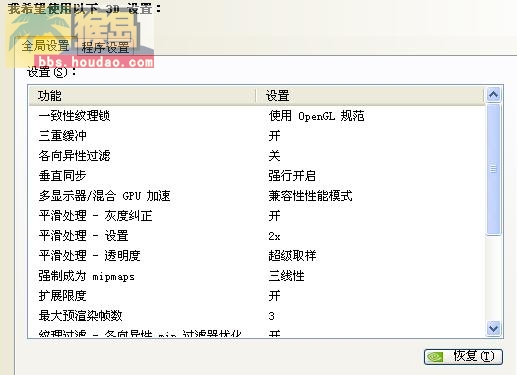This screenshot has height=375, width=517.
Task: Click the 开 value for 灰度纠正
Action: point(274,216)
